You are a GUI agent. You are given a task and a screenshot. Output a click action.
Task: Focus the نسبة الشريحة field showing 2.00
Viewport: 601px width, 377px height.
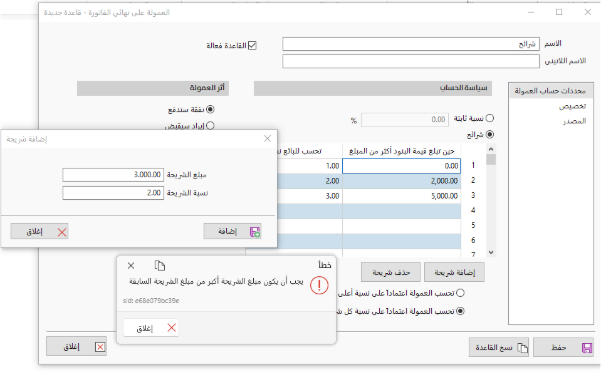[113, 193]
